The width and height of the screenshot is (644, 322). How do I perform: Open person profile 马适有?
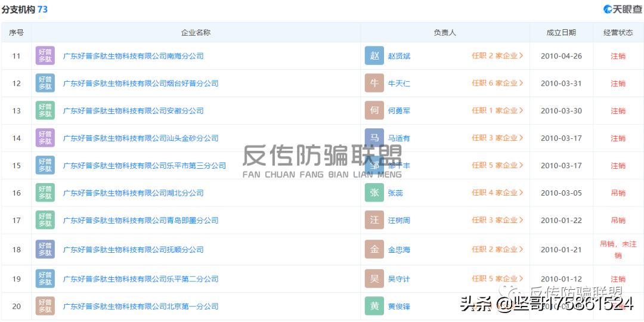click(399, 138)
